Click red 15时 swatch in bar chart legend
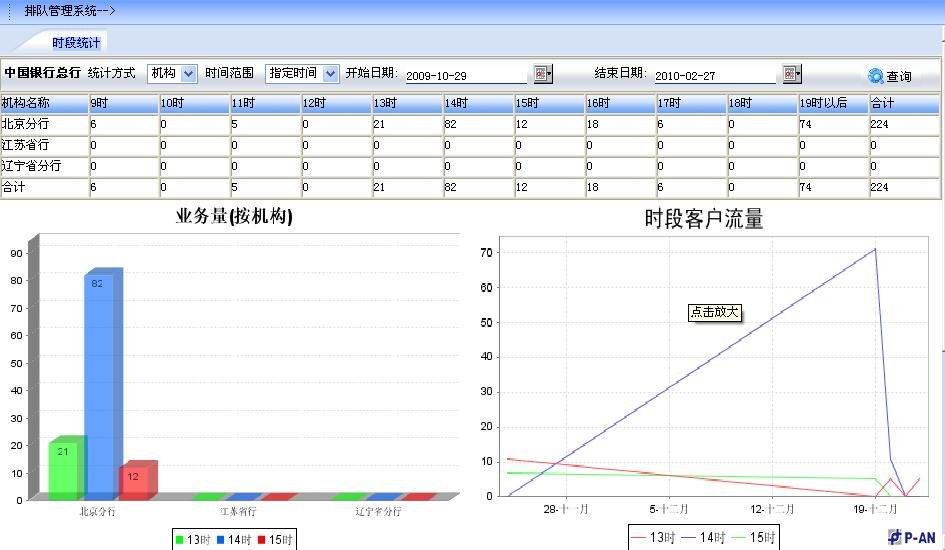Viewport: 945px width, 550px height. pos(261,540)
